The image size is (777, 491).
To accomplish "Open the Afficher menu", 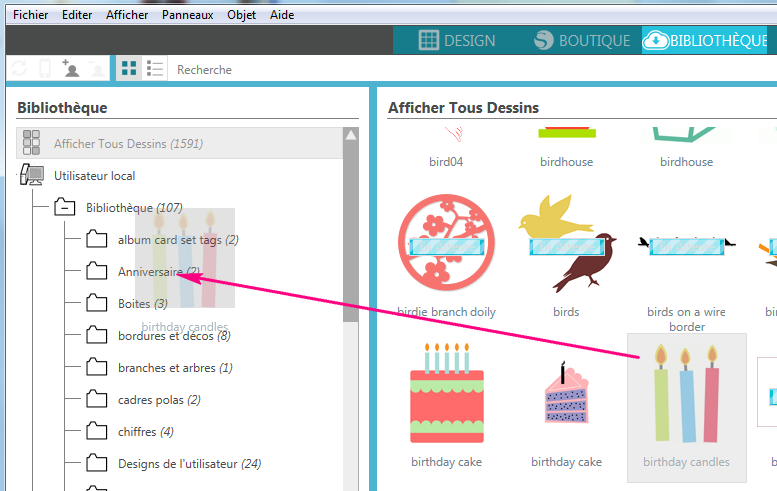I will coord(127,15).
